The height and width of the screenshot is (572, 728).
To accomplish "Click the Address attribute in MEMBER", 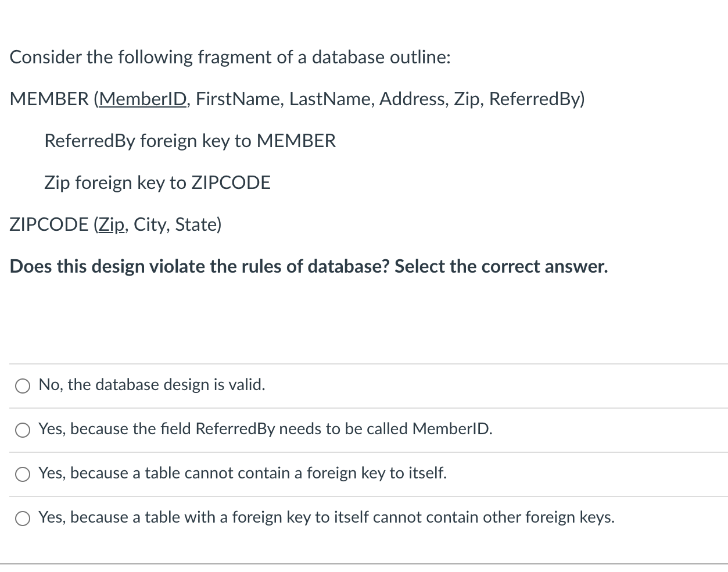I will point(413,99).
